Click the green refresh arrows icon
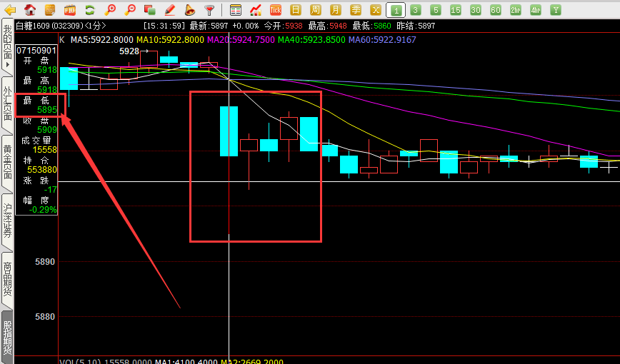 tap(90, 10)
